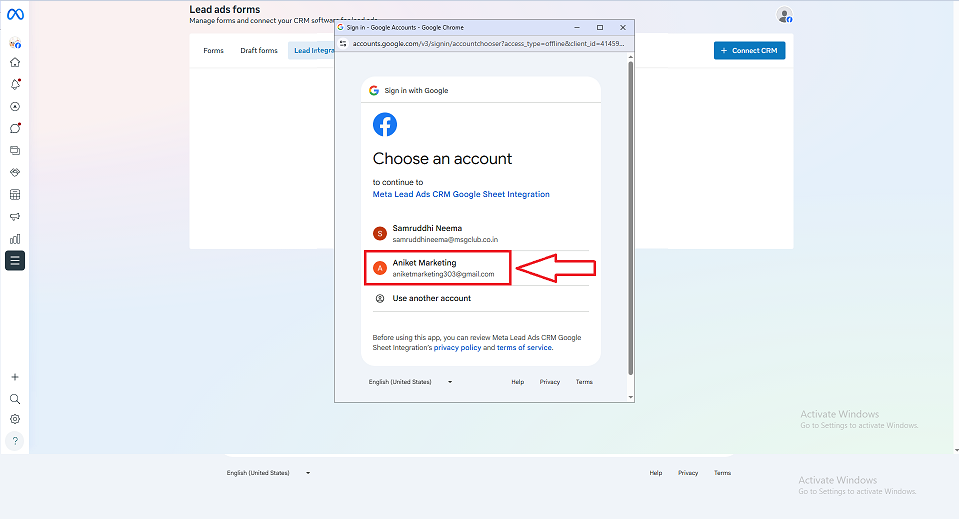Click the Connect CRM button
The width and height of the screenshot is (959, 519).
click(x=749, y=50)
